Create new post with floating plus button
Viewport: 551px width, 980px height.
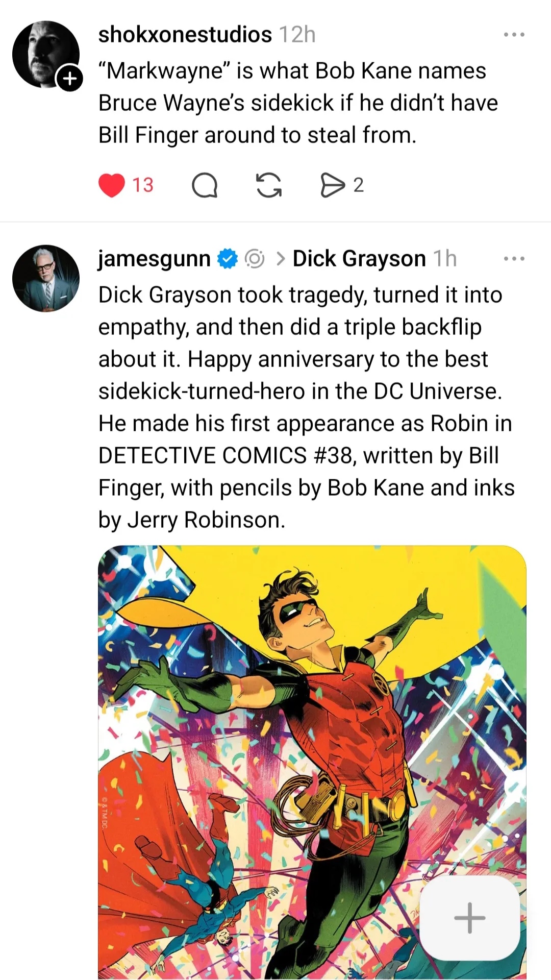[x=470, y=918]
